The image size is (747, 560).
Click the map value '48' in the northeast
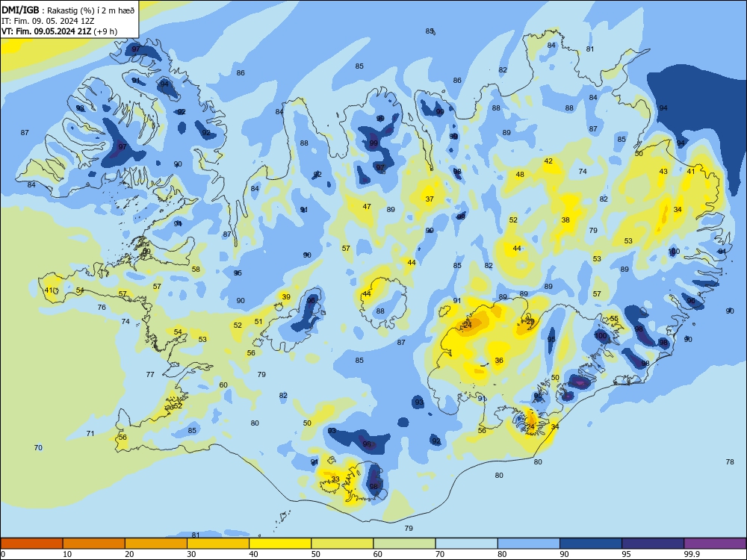tap(520, 175)
